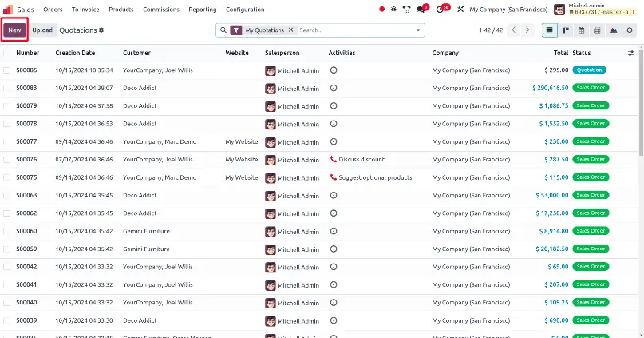Select checkbox for order S00062
644x338 pixels.
pyautogui.click(x=6, y=213)
